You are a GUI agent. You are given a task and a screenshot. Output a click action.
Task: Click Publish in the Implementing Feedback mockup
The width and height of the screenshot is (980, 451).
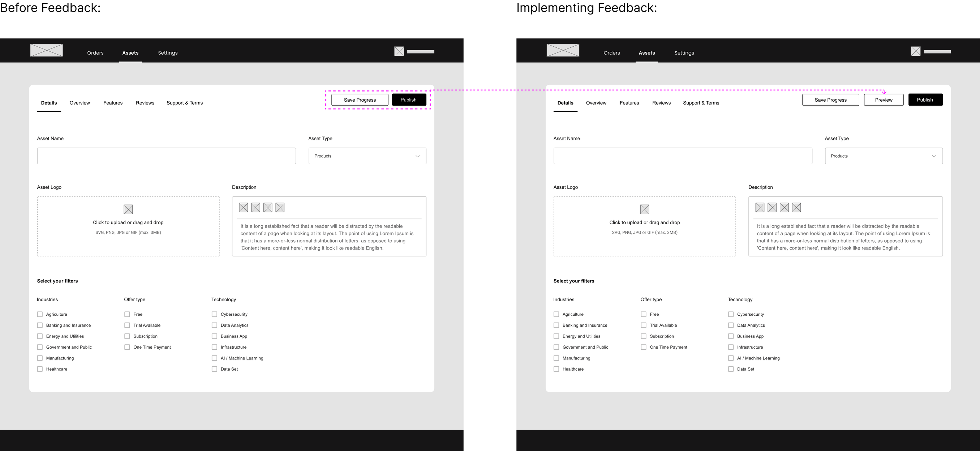[925, 100]
